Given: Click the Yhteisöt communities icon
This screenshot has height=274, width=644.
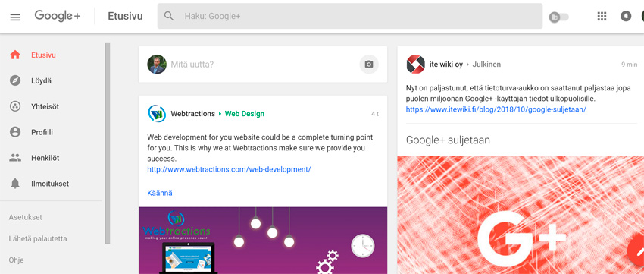Looking at the screenshot, I should tap(15, 106).
